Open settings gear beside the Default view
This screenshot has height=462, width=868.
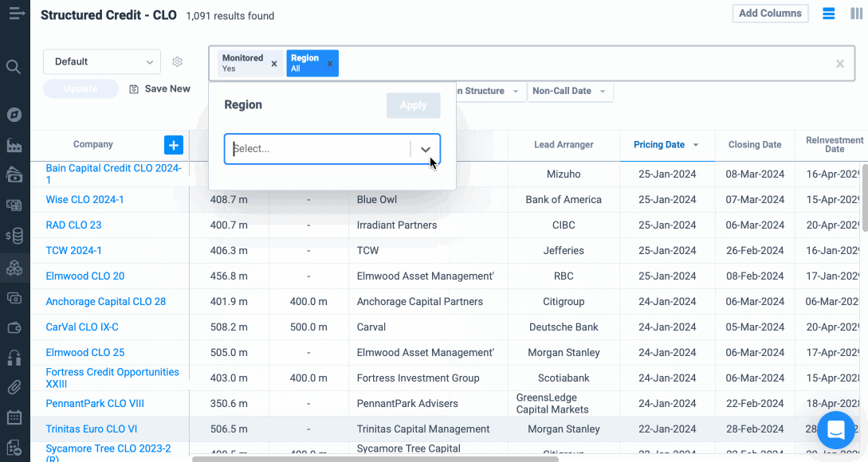click(x=177, y=61)
